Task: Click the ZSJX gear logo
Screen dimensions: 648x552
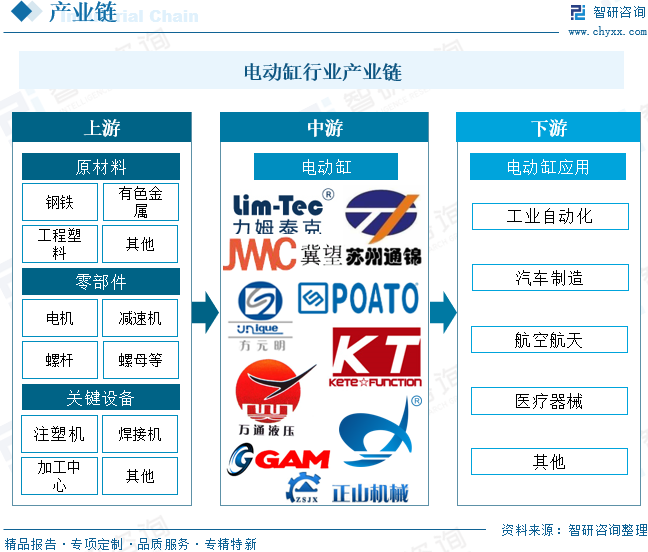Action: click(x=304, y=488)
